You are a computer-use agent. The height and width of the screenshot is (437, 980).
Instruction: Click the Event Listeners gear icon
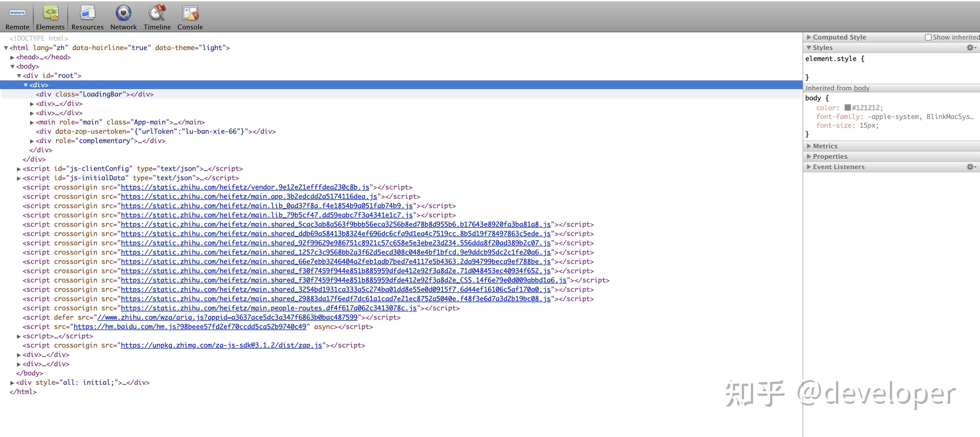pyautogui.click(x=970, y=167)
